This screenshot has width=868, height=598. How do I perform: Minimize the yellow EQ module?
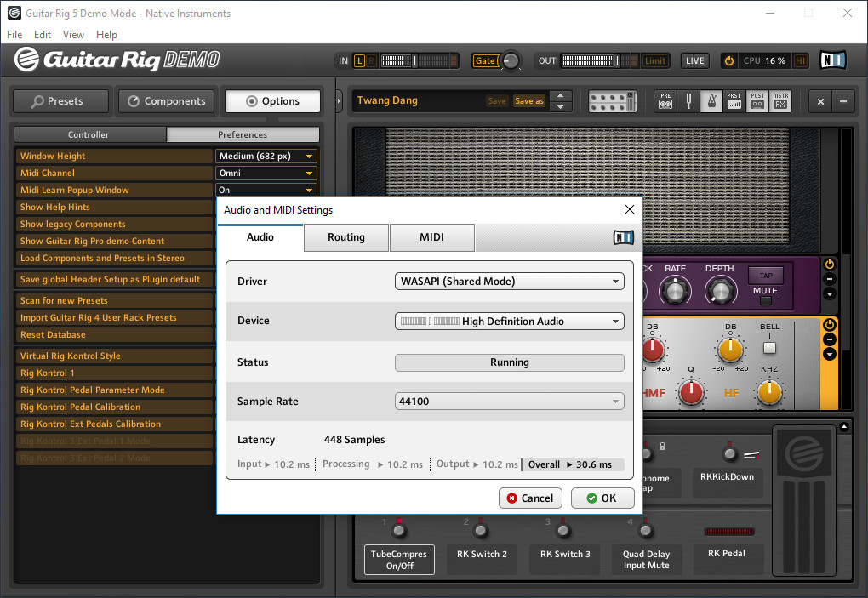click(x=829, y=339)
